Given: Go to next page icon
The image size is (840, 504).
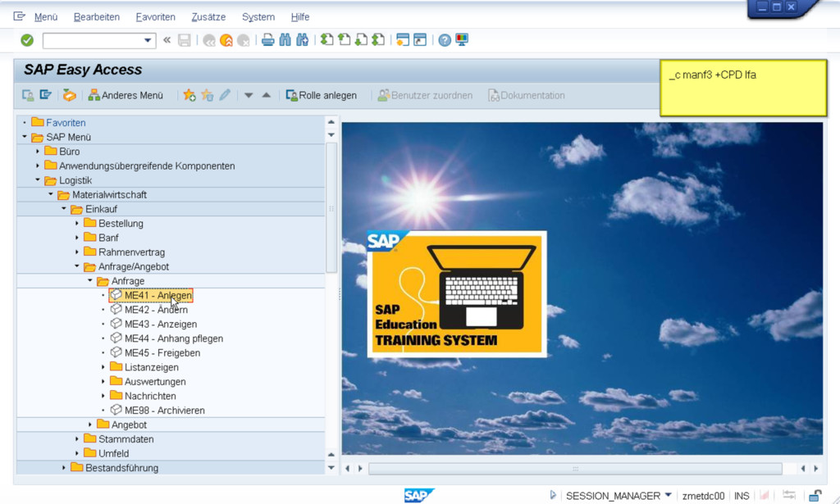Looking at the screenshot, I should (361, 39).
